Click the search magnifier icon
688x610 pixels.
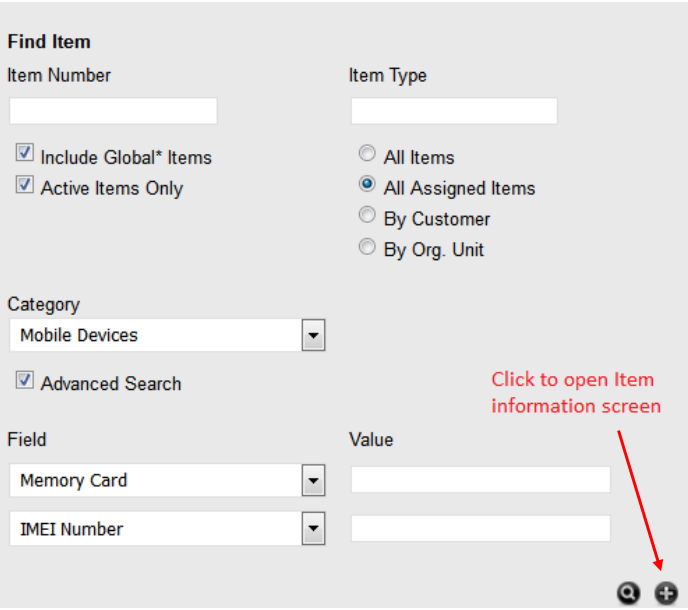point(628,593)
